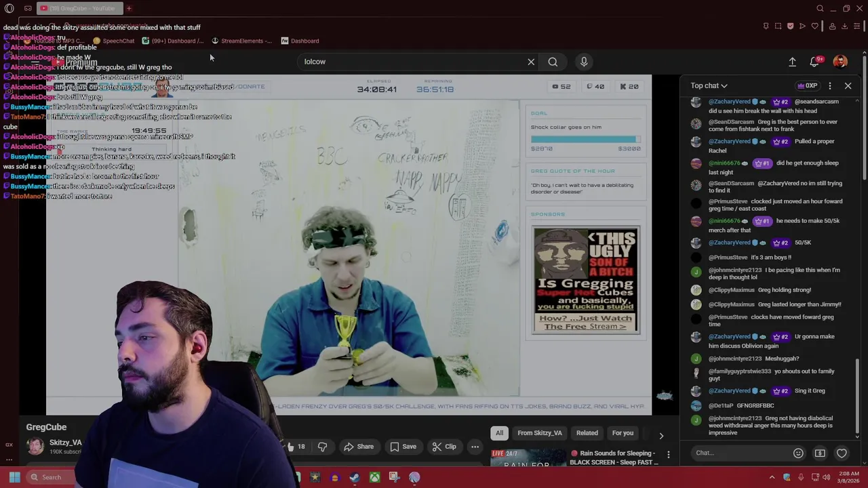This screenshot has width=868, height=488.
Task: Show hidden system tray icons chevron
Action: pyautogui.click(x=772, y=477)
